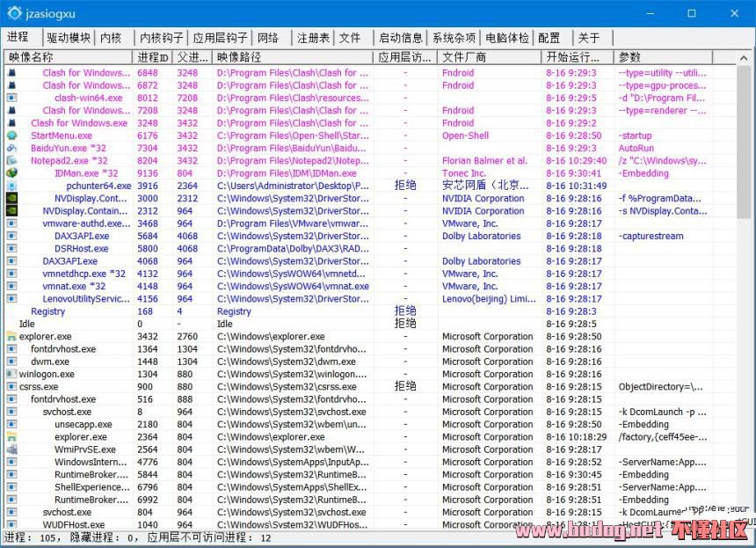Sort by 文件厂商 column header
756x548 pixels.
coord(489,57)
